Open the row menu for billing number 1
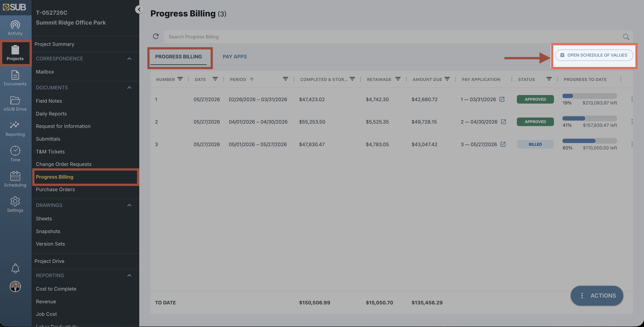The image size is (644, 327). coord(632,99)
